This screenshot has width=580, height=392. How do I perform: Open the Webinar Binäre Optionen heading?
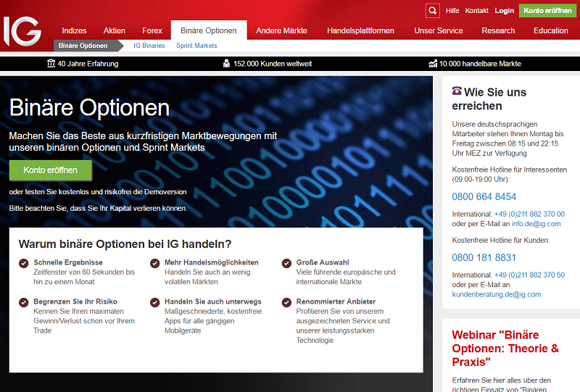tap(505, 349)
